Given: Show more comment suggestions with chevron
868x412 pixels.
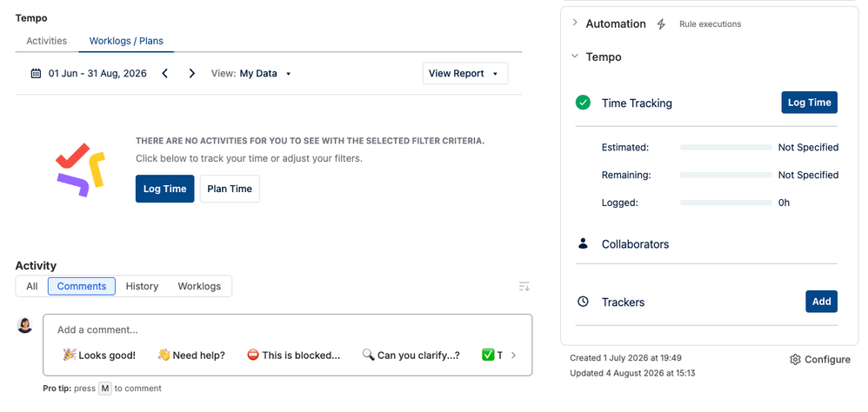Looking at the screenshot, I should point(513,356).
